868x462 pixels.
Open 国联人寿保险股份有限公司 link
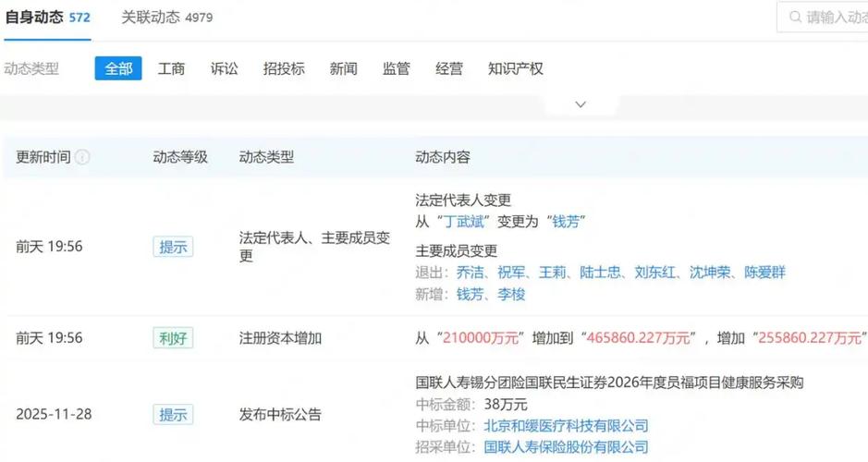point(566,447)
